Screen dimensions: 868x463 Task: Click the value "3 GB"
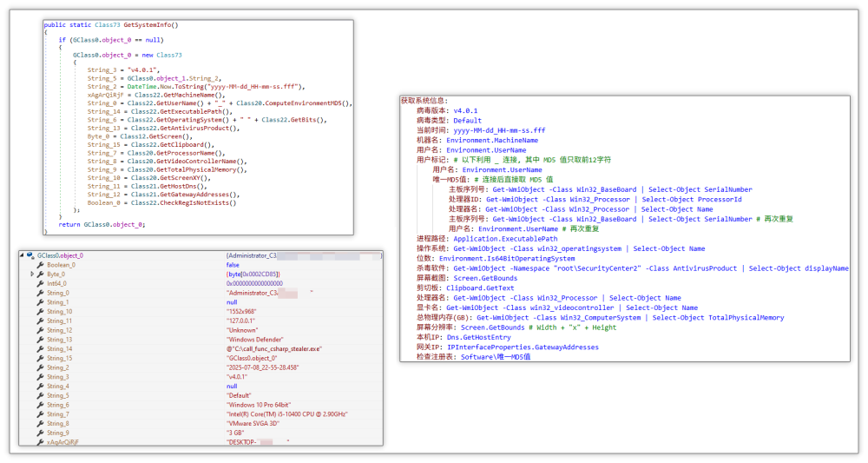pyautogui.click(x=235, y=433)
